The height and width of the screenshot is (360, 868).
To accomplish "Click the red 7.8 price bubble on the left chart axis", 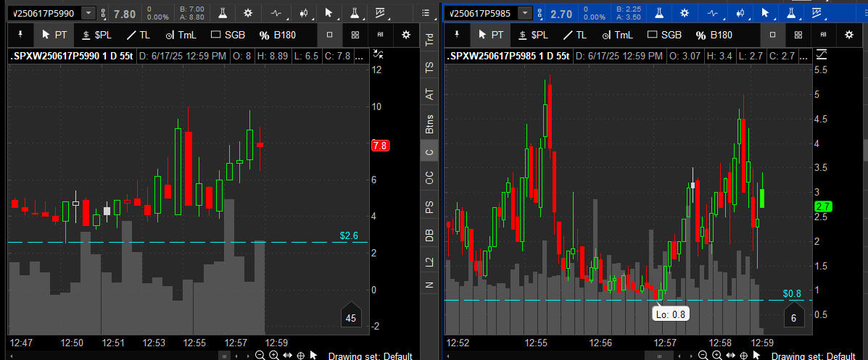I will tap(380, 146).
